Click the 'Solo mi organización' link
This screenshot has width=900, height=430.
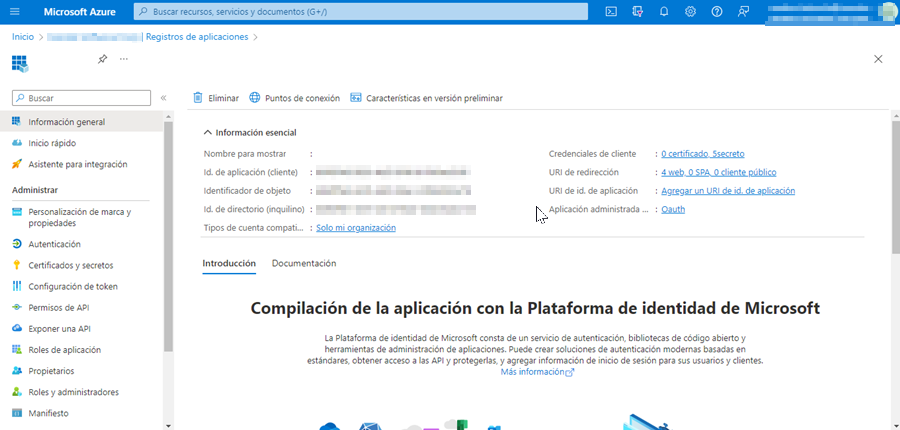click(x=356, y=228)
